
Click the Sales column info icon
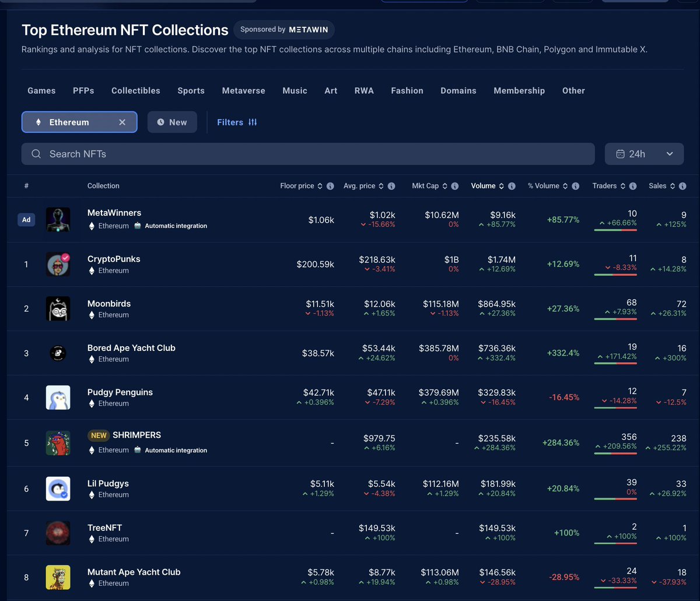point(682,186)
